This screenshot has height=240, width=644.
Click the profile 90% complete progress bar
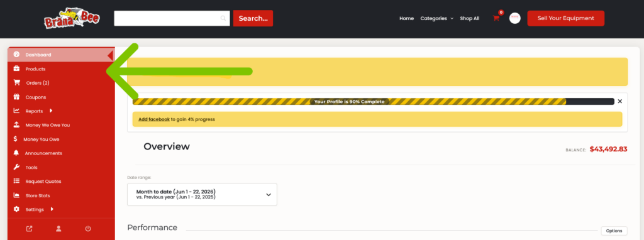click(374, 101)
